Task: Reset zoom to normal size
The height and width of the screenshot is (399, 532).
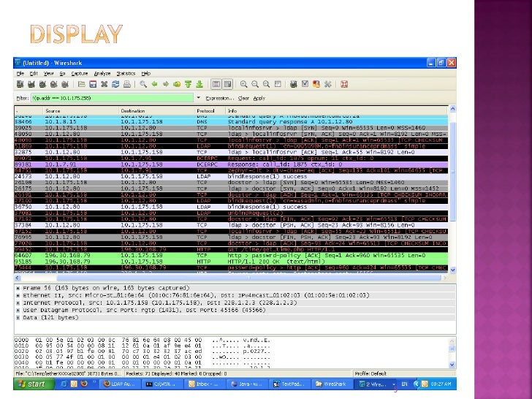Action: tap(266, 84)
